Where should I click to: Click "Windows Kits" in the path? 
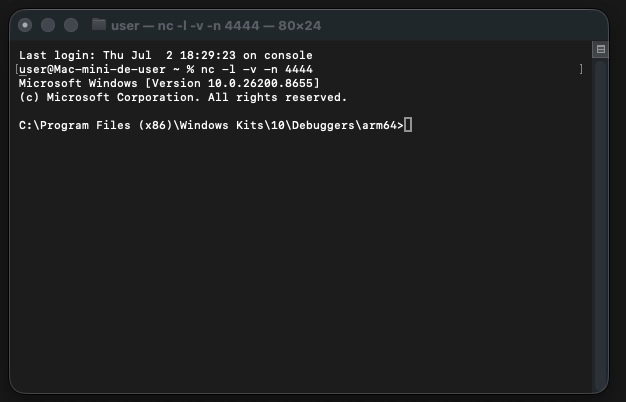(x=222, y=125)
